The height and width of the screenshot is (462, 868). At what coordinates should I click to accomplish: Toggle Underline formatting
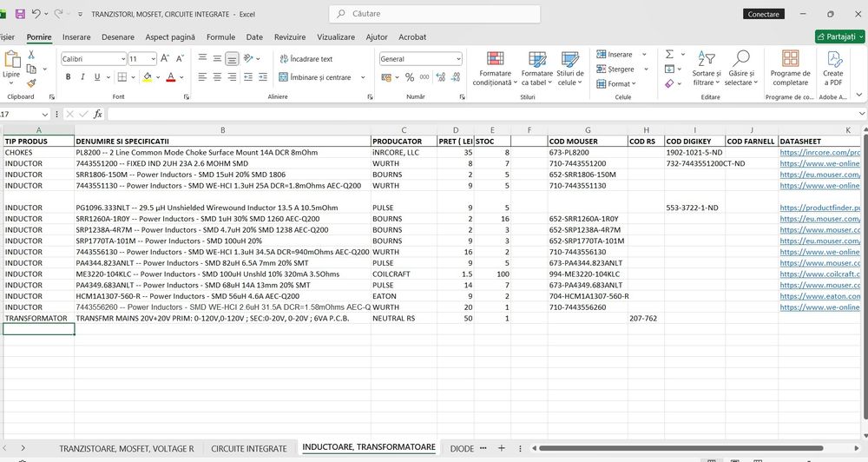tap(97, 77)
